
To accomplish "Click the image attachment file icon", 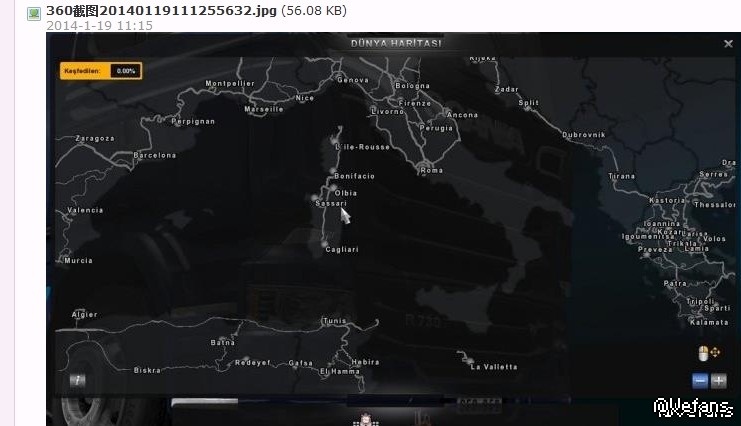I will [34, 14].
